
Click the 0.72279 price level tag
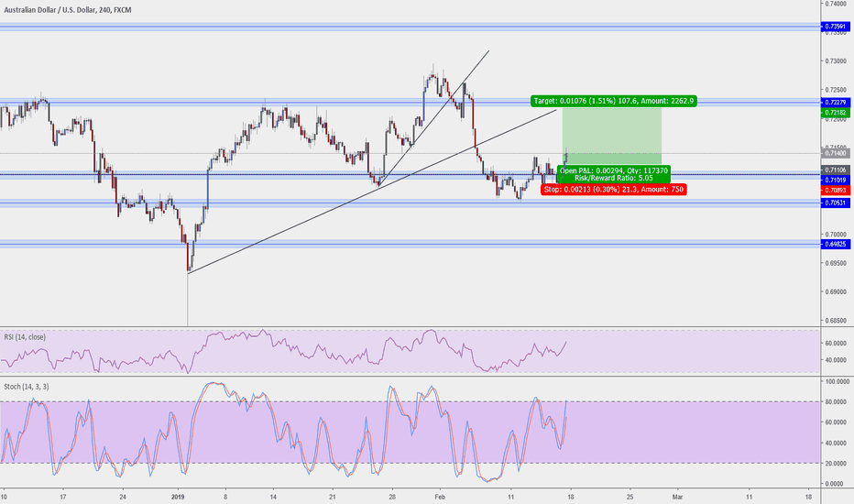tap(836, 103)
